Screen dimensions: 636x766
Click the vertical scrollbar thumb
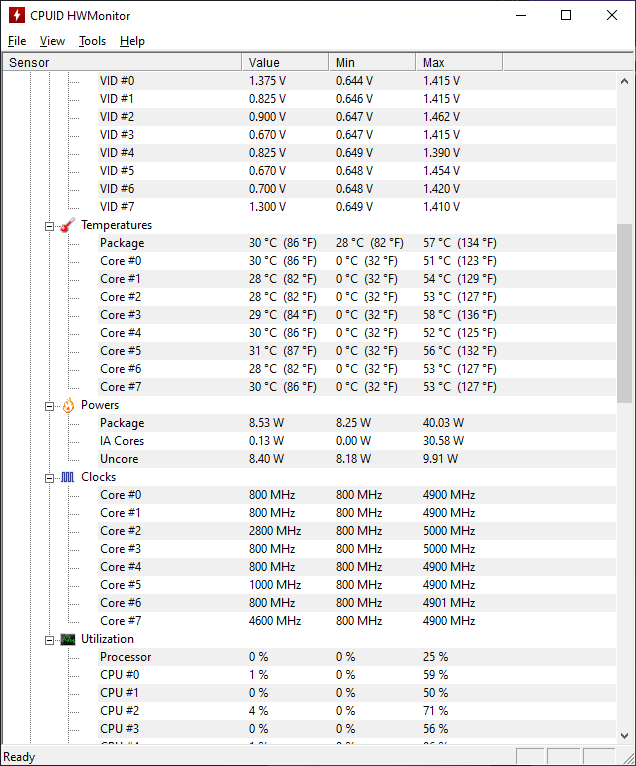pyautogui.click(x=624, y=313)
